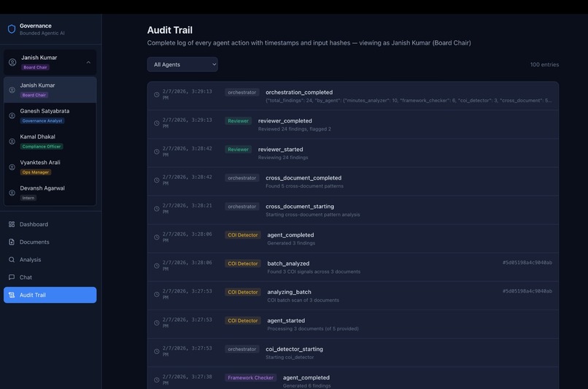
Task: Click the '100 entries' count label
Action: coord(544,64)
